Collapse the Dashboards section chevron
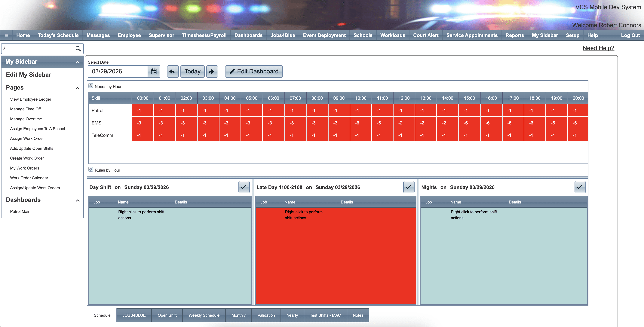644x327 pixels. point(78,200)
